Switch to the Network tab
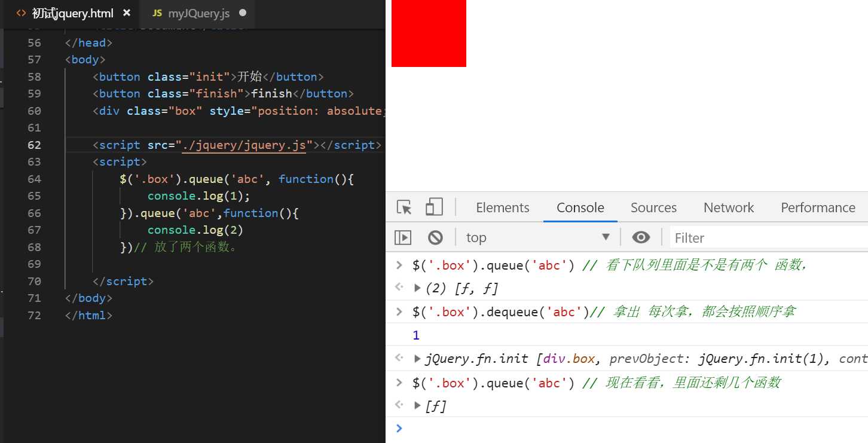The image size is (868, 443). coord(729,207)
